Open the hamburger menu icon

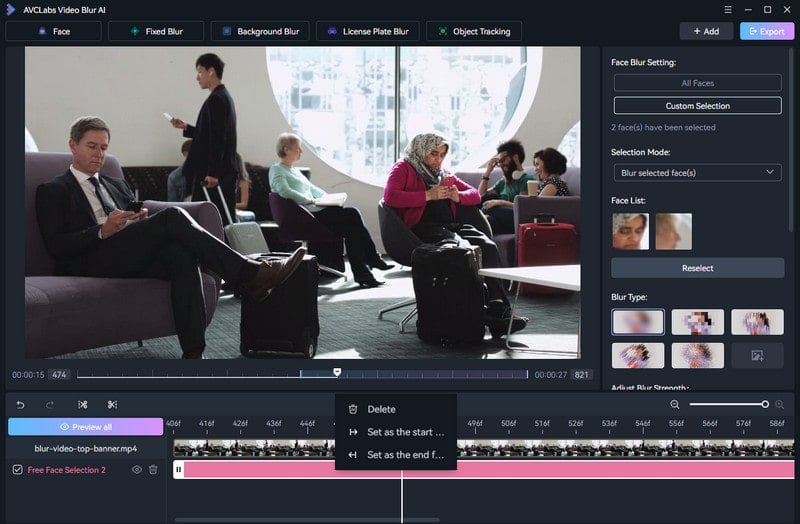click(x=728, y=10)
